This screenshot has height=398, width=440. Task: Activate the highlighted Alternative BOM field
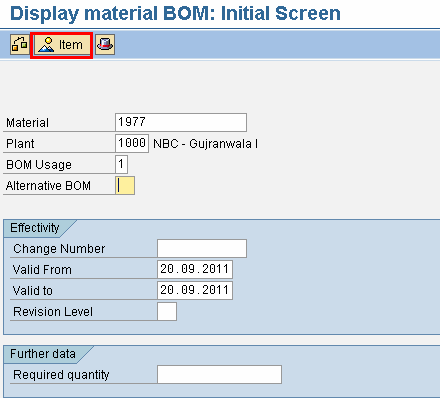(x=125, y=185)
